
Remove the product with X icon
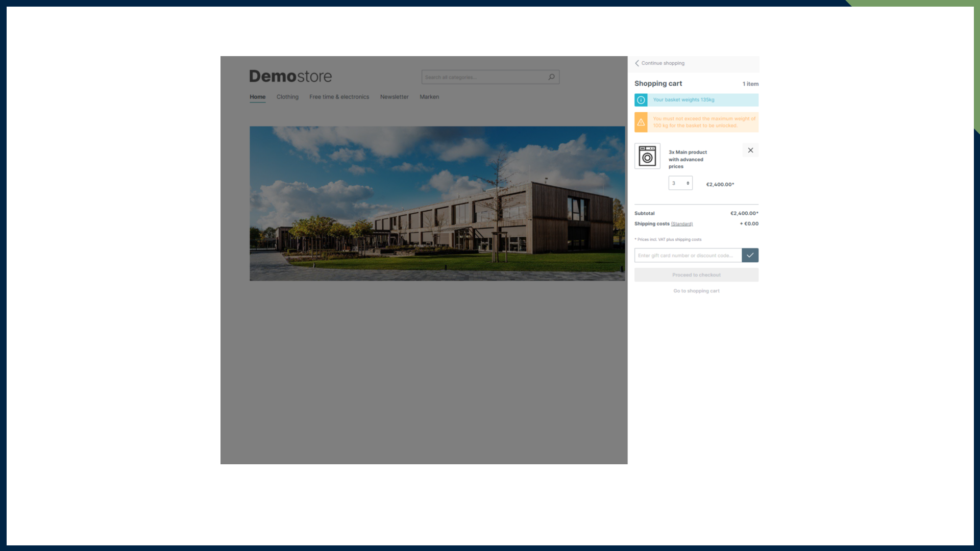click(750, 150)
